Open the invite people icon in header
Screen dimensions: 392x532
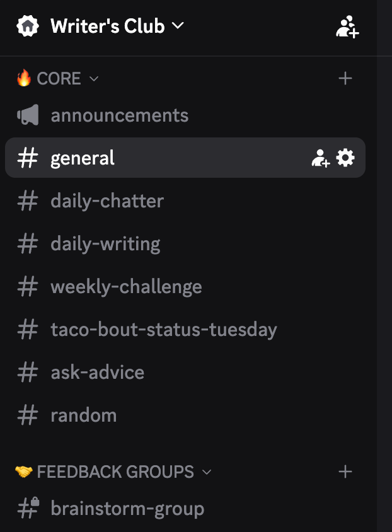click(347, 26)
